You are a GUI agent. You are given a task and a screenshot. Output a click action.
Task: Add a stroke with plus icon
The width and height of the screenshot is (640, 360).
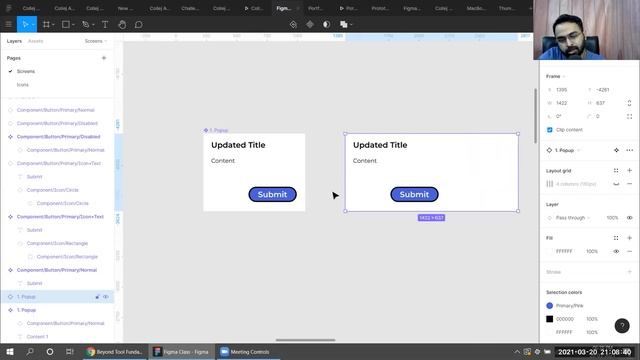629,272
